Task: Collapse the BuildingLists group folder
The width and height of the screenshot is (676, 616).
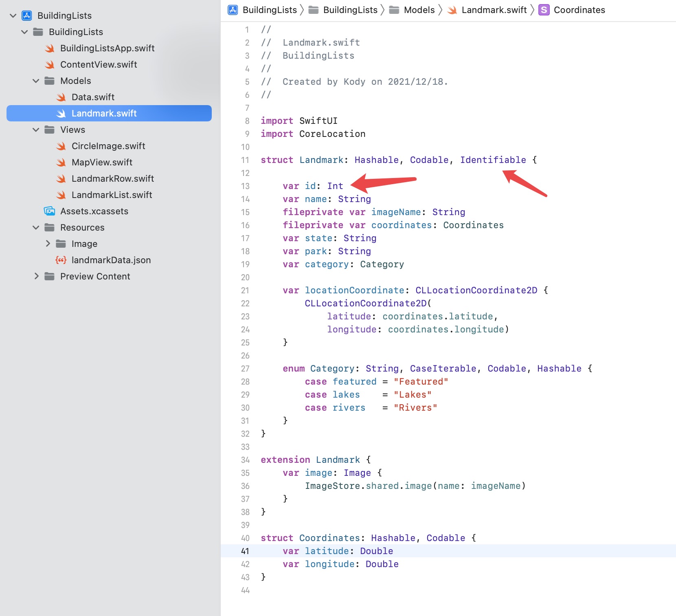Action: click(24, 32)
